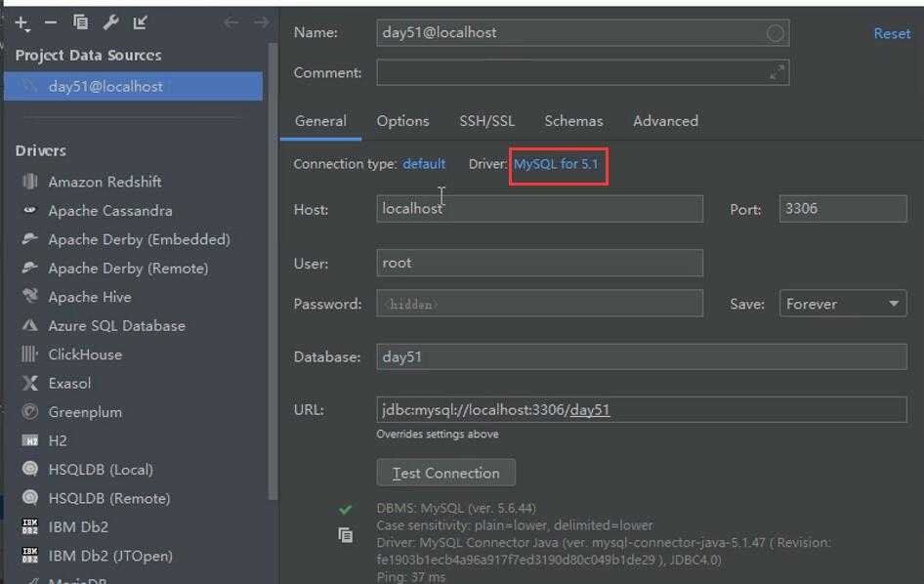Open the Schemas tab
The image size is (924, 584).
click(x=573, y=121)
